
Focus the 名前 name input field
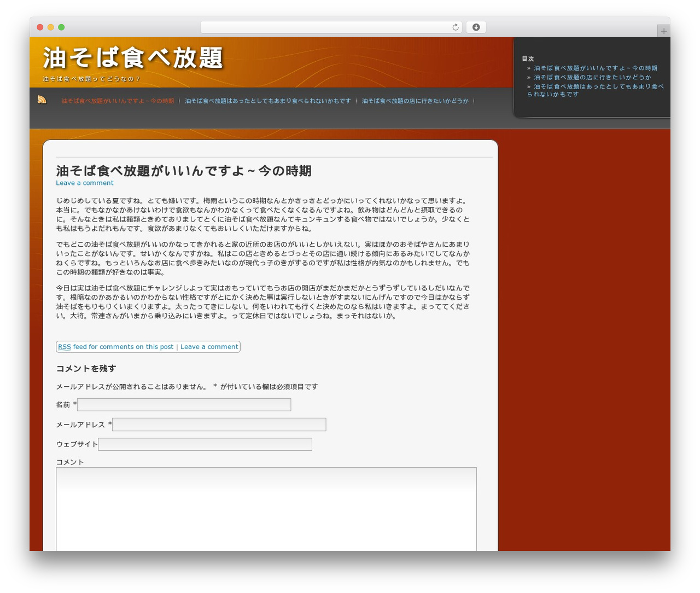point(184,405)
